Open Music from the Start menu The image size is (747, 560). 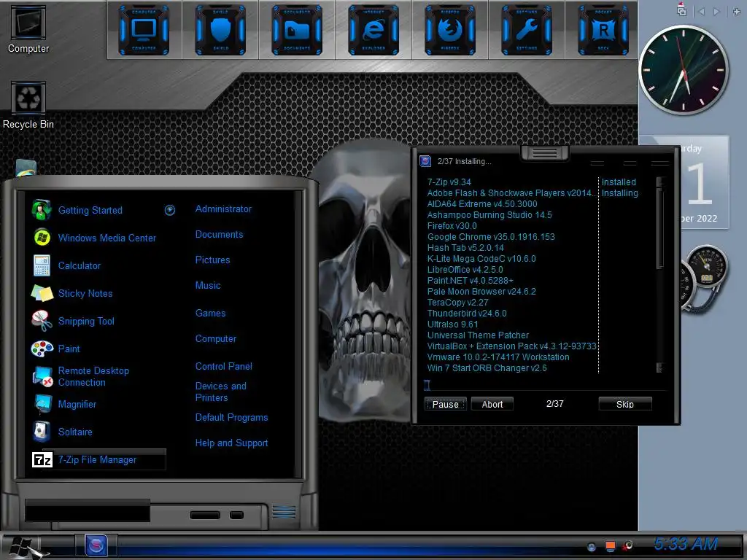point(208,285)
